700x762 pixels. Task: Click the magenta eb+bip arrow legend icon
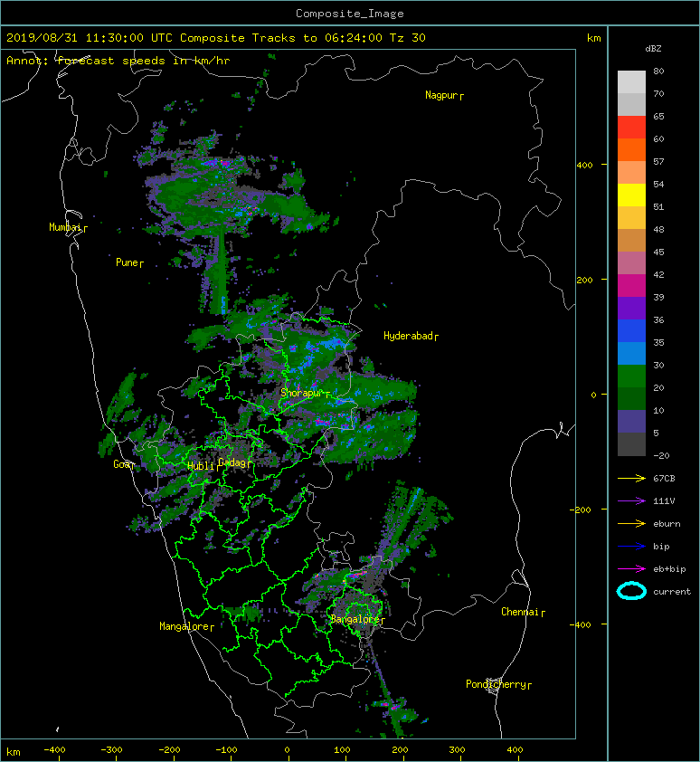pyautogui.click(x=631, y=568)
